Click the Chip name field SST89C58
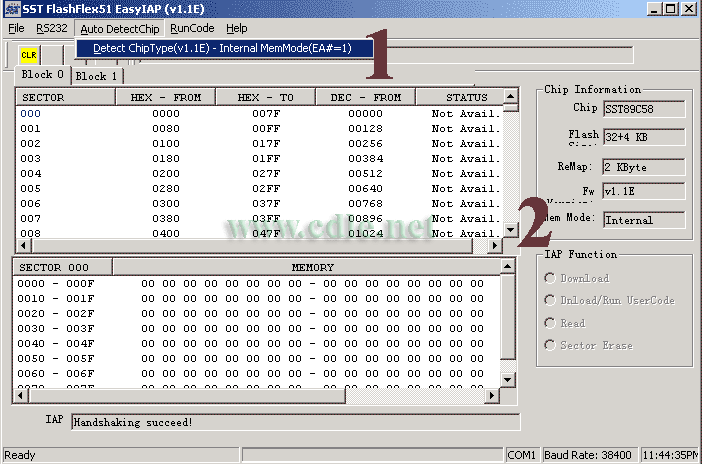Viewport: 702px width, 464px height. [643, 108]
